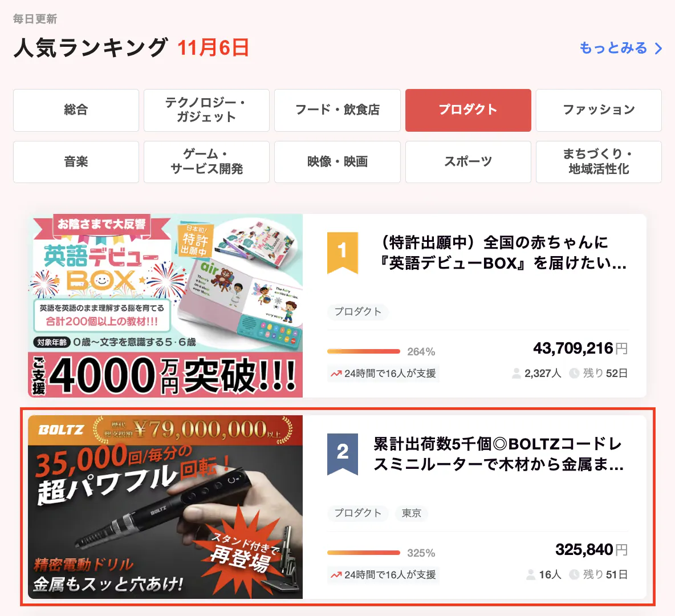Click the supporter person icon beside 2,327人

click(516, 374)
